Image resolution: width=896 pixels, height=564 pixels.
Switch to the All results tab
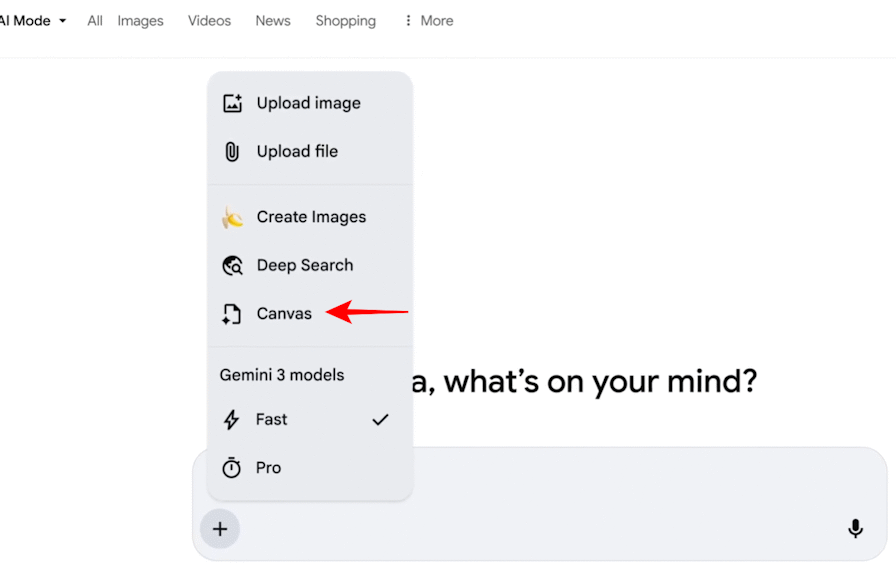coord(95,21)
